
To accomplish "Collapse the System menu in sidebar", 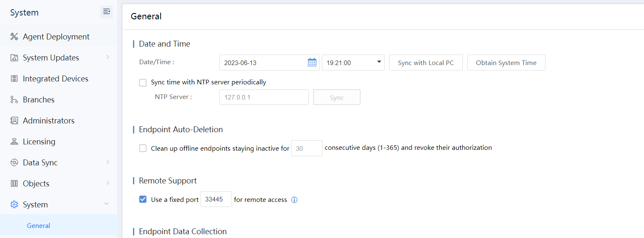I will point(107,204).
